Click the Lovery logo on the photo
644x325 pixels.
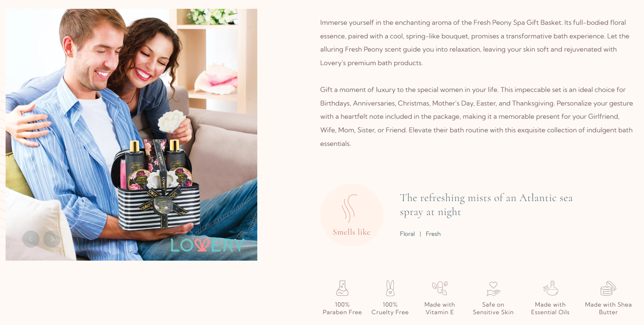pyautogui.click(x=207, y=245)
